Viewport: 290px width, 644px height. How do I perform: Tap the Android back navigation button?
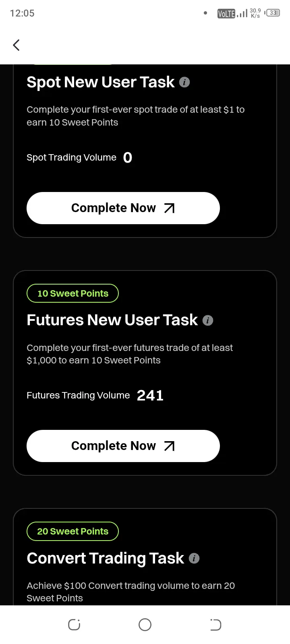(216, 625)
